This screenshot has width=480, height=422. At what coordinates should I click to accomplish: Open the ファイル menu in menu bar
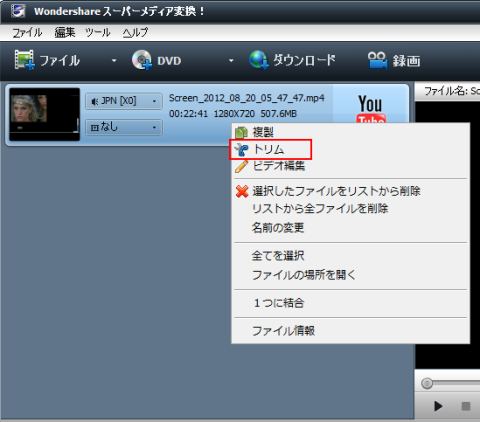click(27, 33)
